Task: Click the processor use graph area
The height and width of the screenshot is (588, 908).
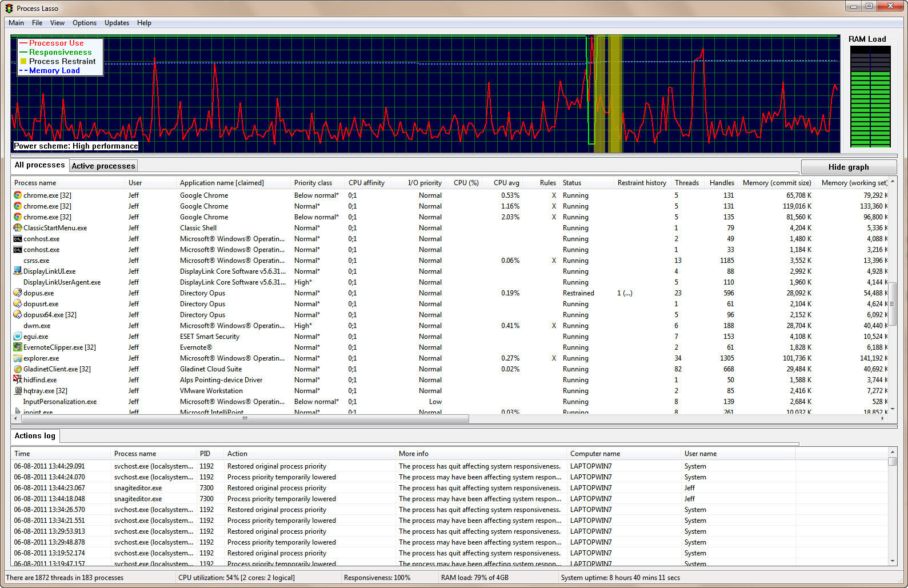Action: [x=425, y=94]
